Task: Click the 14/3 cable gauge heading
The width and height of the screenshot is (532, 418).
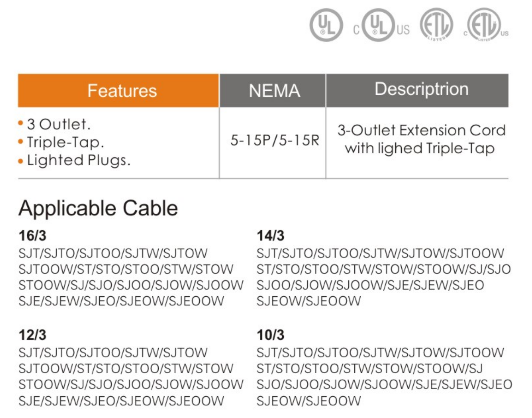Action: pyautogui.click(x=270, y=236)
